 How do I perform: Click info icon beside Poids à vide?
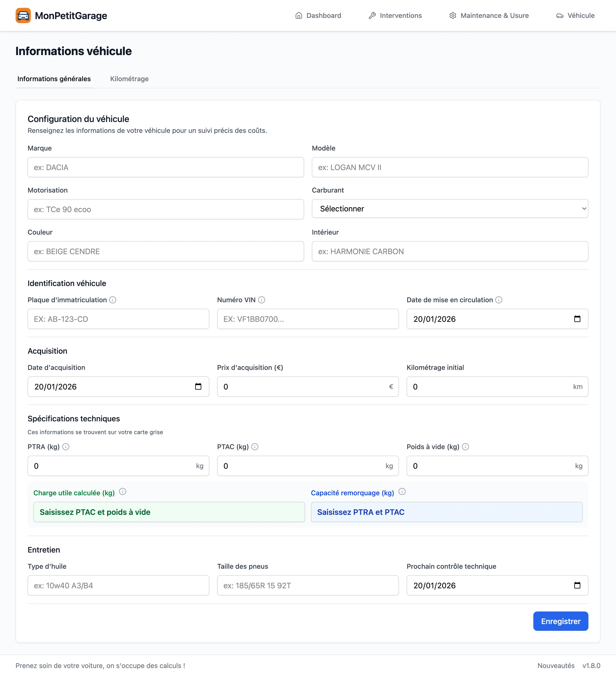pyautogui.click(x=465, y=447)
